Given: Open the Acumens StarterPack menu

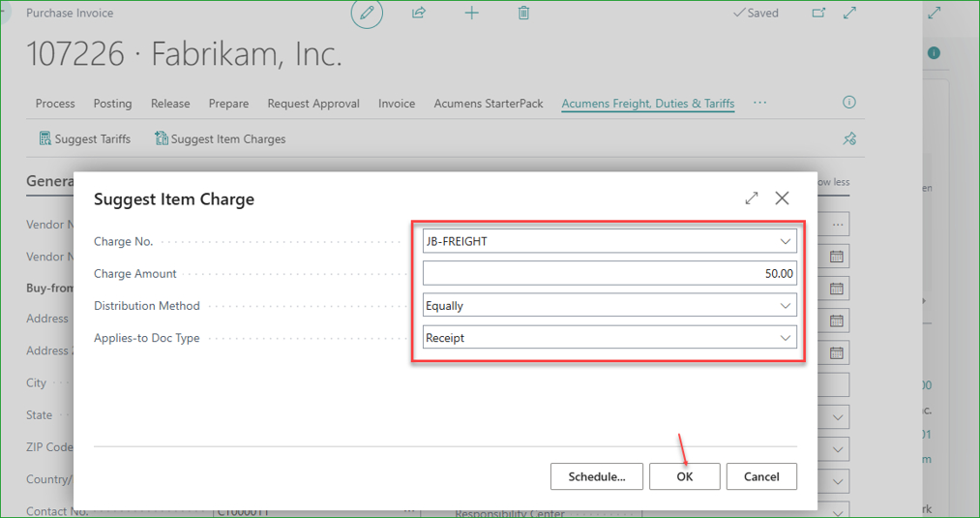Looking at the screenshot, I should [489, 104].
